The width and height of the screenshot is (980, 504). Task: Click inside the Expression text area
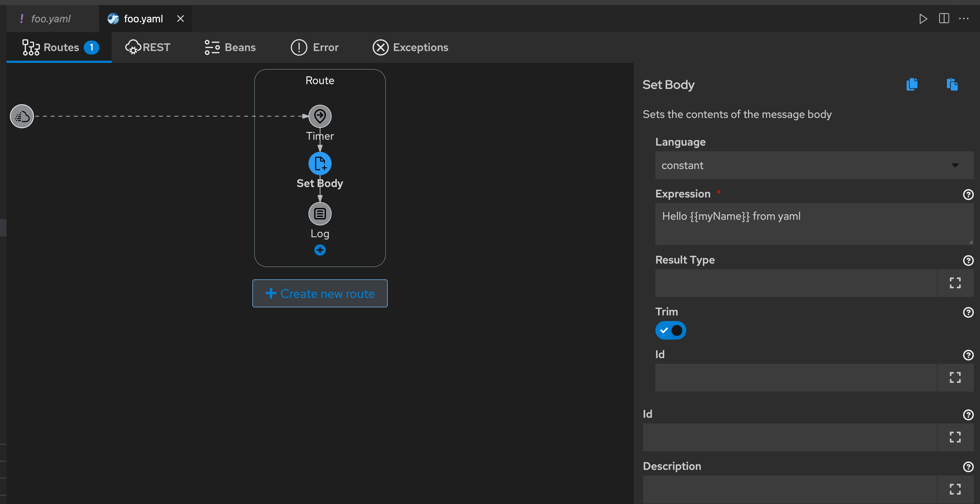pos(799,224)
